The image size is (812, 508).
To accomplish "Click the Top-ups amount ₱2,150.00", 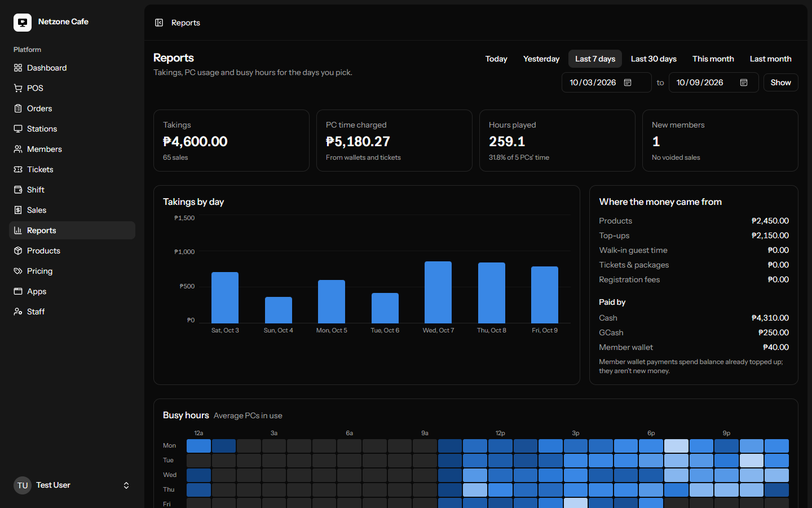I will point(770,235).
